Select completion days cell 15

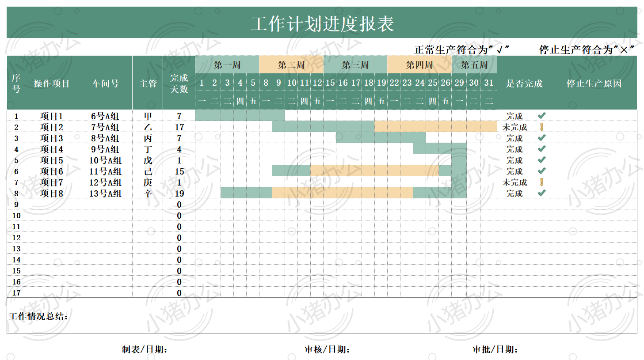point(179,171)
